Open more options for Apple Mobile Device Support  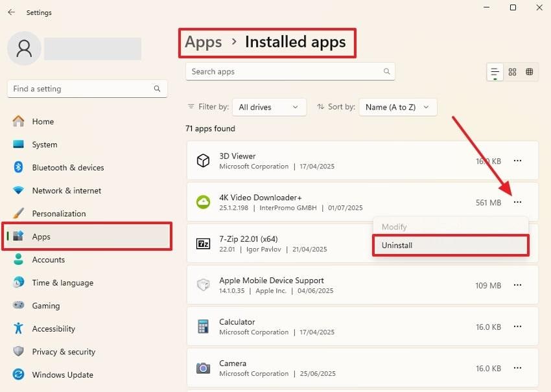click(x=517, y=285)
